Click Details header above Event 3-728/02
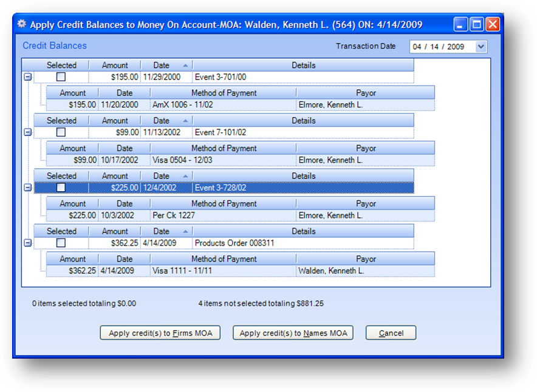 303,176
